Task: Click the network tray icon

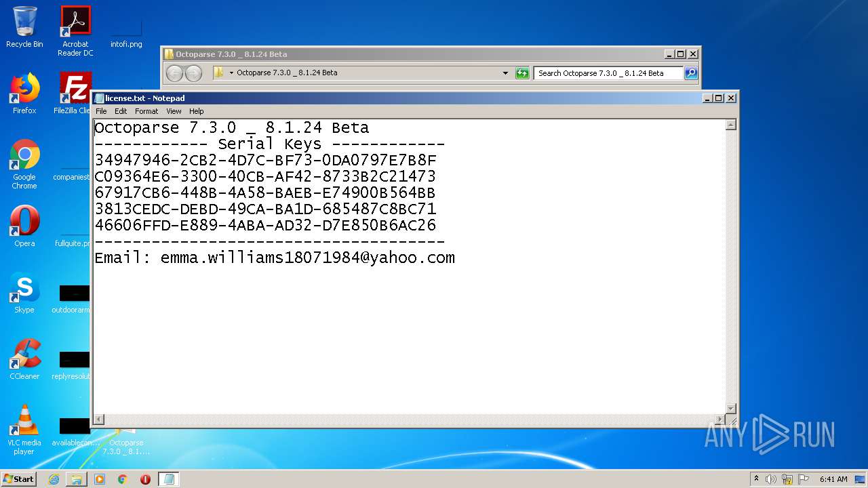Action: (787, 479)
